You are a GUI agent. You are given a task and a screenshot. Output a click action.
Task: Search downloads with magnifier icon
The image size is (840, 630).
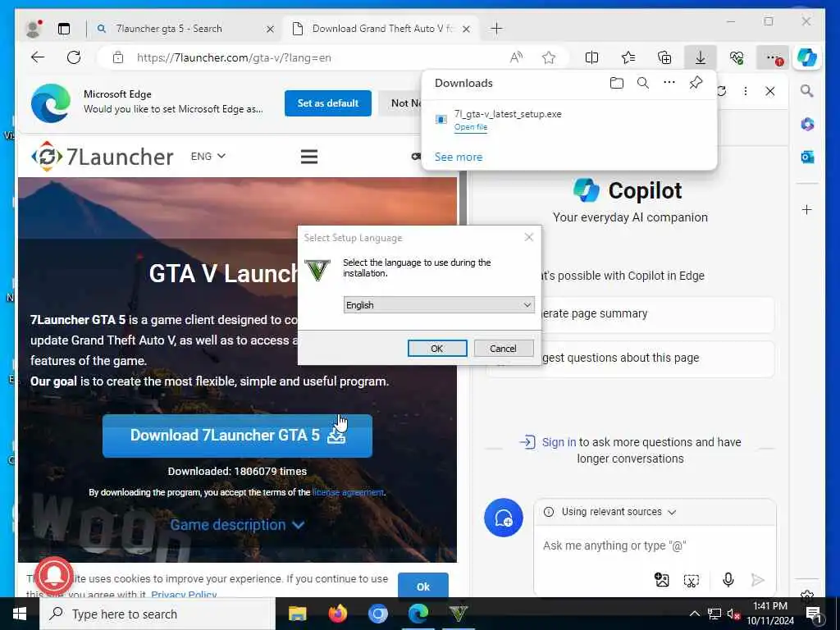click(x=643, y=83)
